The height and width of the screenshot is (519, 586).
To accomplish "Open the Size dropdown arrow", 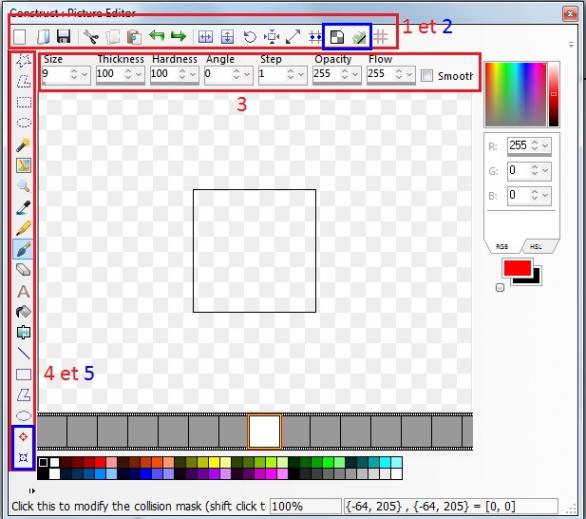I will click(85, 74).
